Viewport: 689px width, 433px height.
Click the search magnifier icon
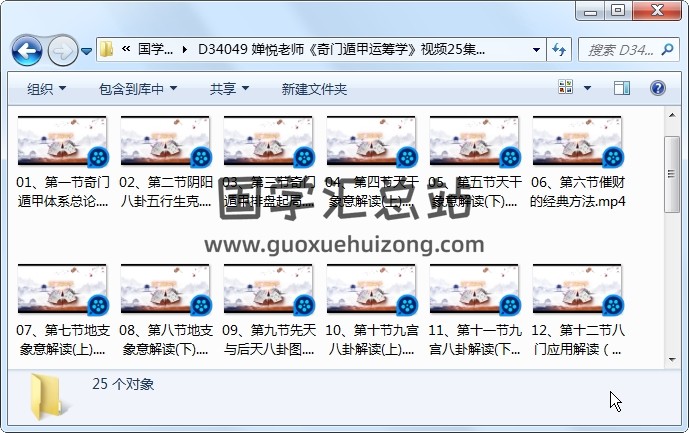667,49
